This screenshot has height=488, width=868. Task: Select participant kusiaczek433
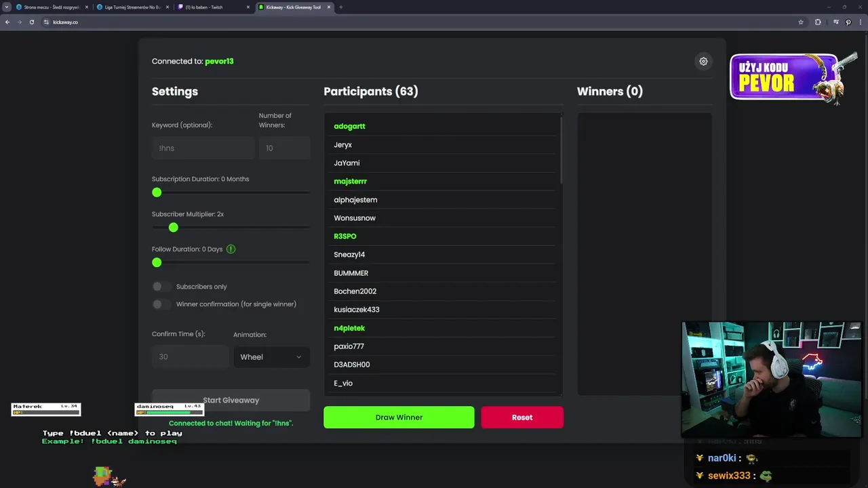click(356, 310)
